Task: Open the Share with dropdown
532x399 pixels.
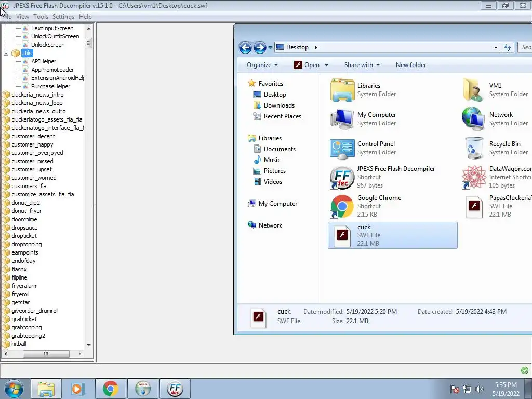Action: [x=362, y=65]
